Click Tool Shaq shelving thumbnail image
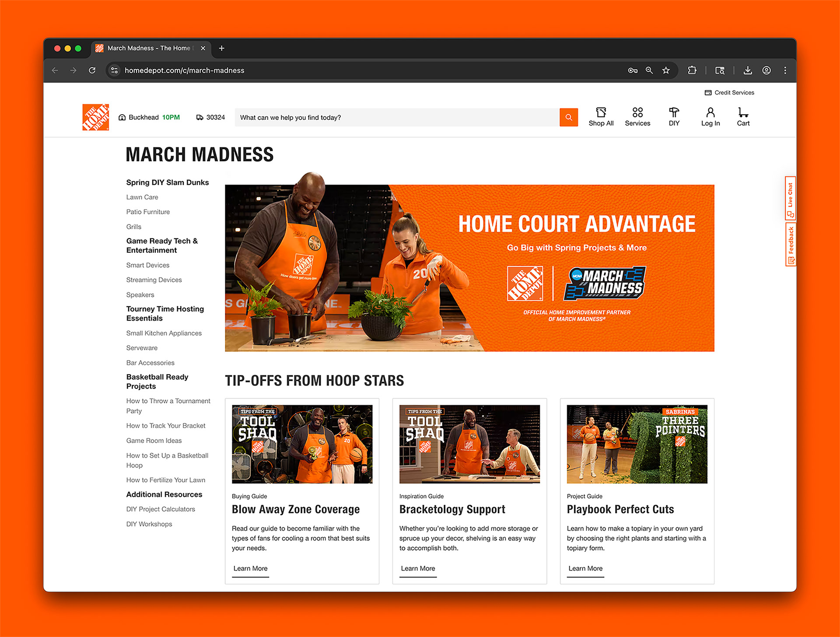This screenshot has height=637, width=840. (x=469, y=444)
